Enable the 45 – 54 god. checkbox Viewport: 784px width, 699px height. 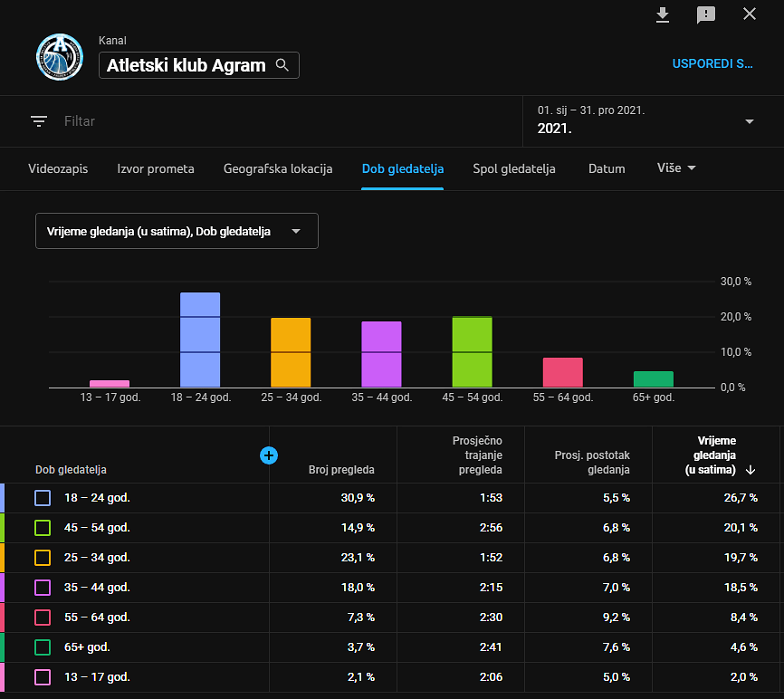click(x=43, y=528)
